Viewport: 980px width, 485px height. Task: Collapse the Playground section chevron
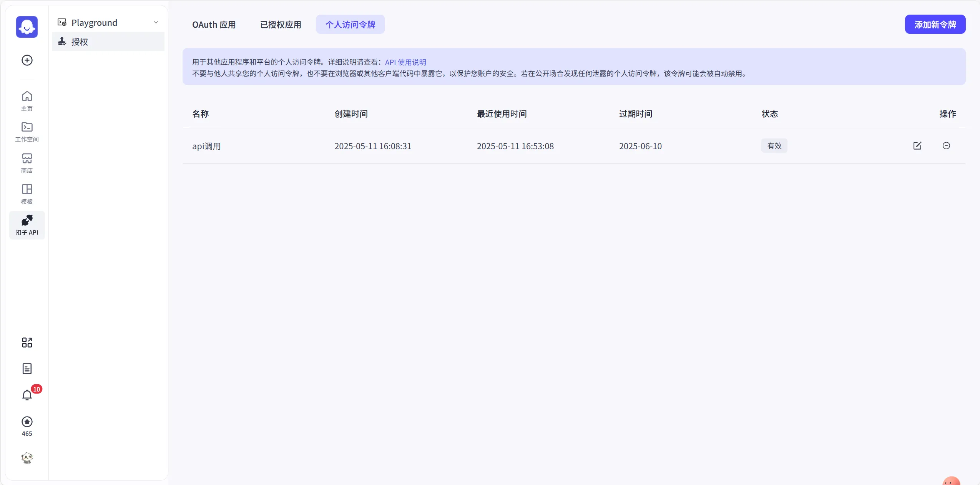coord(155,22)
